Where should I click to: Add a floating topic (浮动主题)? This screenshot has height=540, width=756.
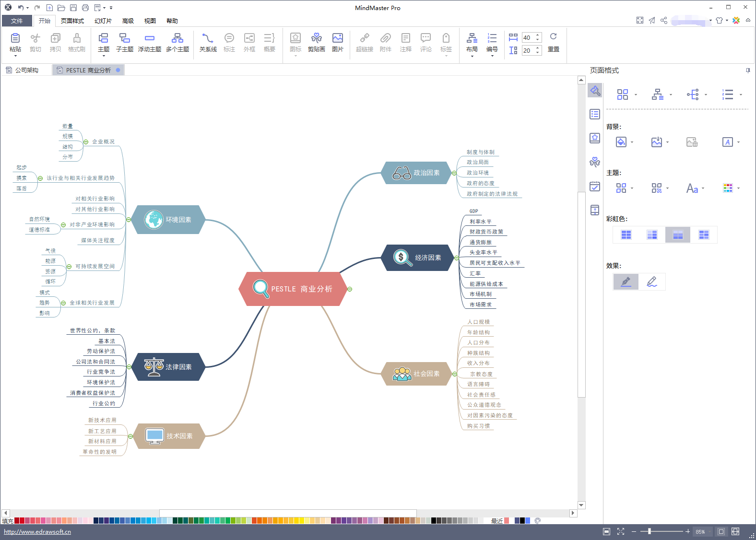[150, 42]
